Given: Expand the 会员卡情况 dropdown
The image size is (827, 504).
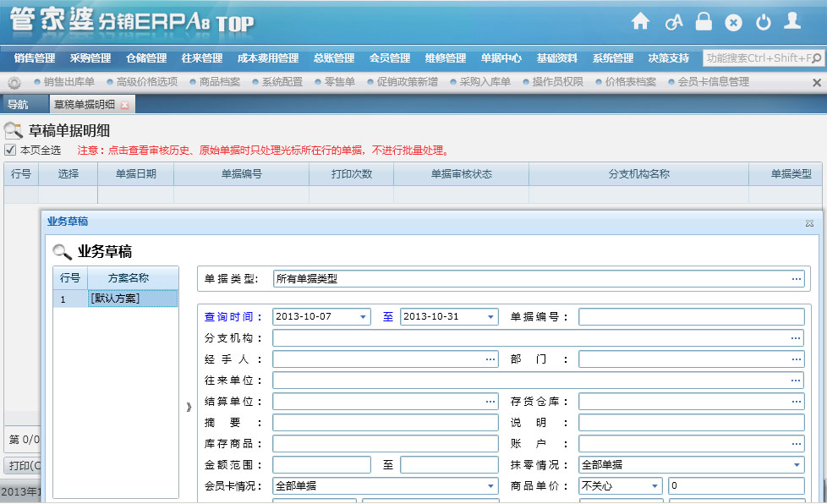Looking at the screenshot, I should (x=491, y=486).
